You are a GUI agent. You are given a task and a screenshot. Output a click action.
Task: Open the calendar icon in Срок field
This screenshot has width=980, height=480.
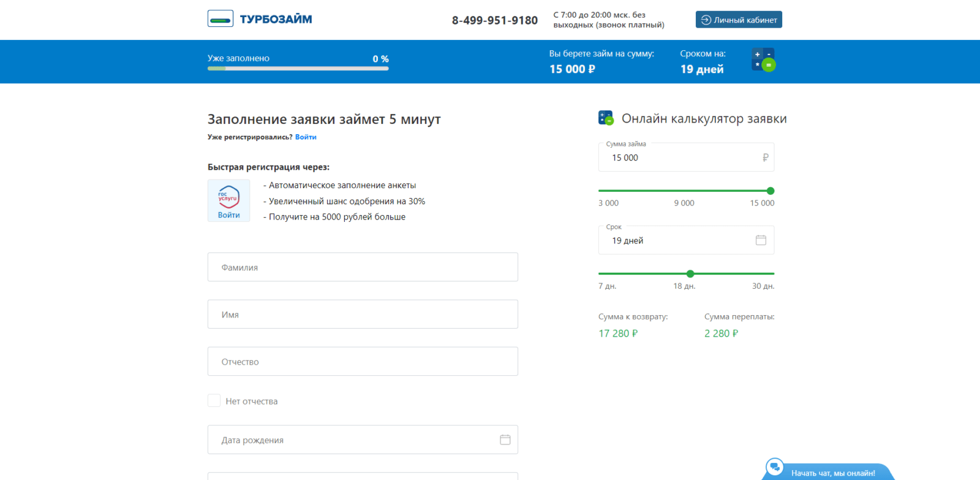tap(761, 240)
